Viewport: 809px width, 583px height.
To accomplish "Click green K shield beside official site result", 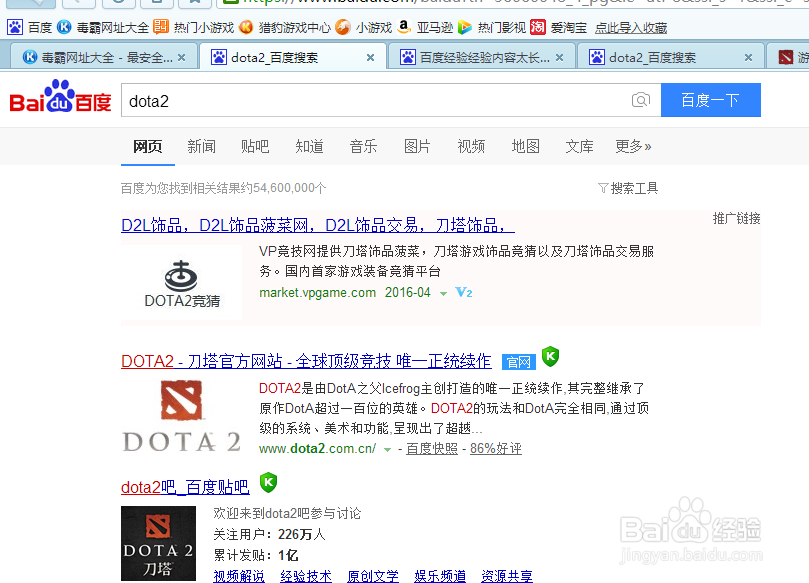I will coord(551,356).
